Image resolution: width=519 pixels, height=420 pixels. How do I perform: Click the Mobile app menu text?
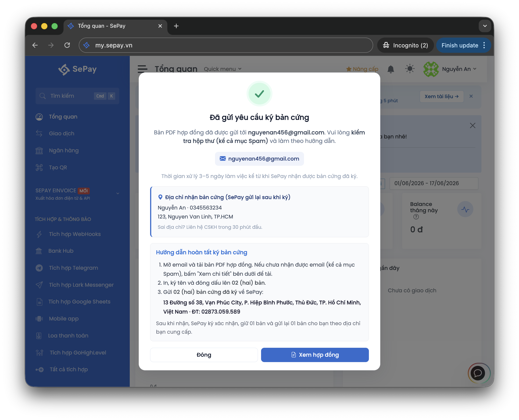[x=64, y=319]
